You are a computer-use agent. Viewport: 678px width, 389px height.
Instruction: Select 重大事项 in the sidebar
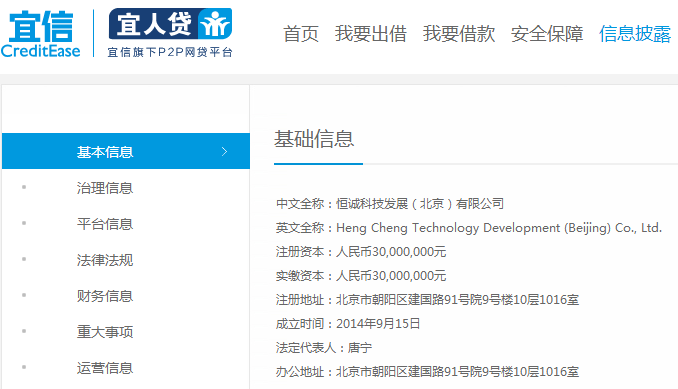[105, 332]
